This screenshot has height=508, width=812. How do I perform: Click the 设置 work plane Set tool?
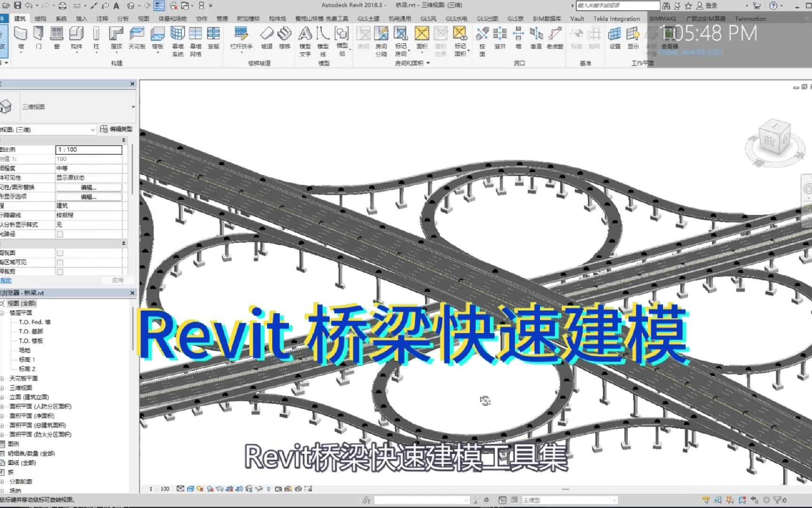(615, 38)
